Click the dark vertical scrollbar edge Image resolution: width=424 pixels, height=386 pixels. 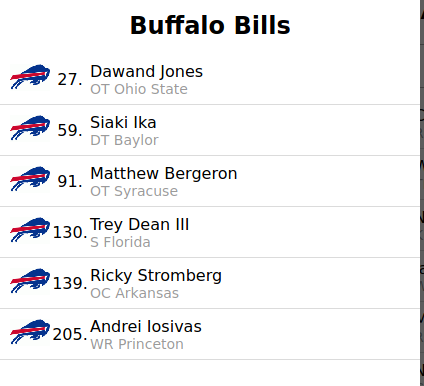pyautogui.click(x=422, y=193)
